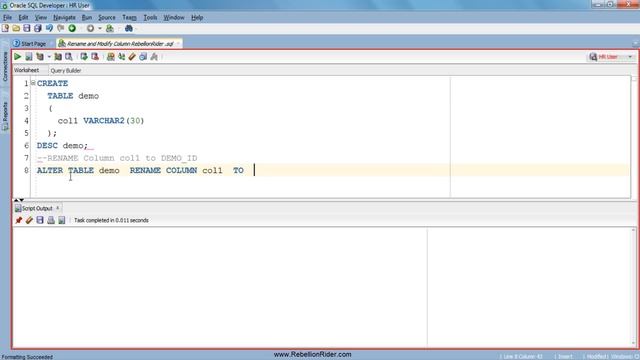Click the TABLE demo line

click(x=73, y=96)
